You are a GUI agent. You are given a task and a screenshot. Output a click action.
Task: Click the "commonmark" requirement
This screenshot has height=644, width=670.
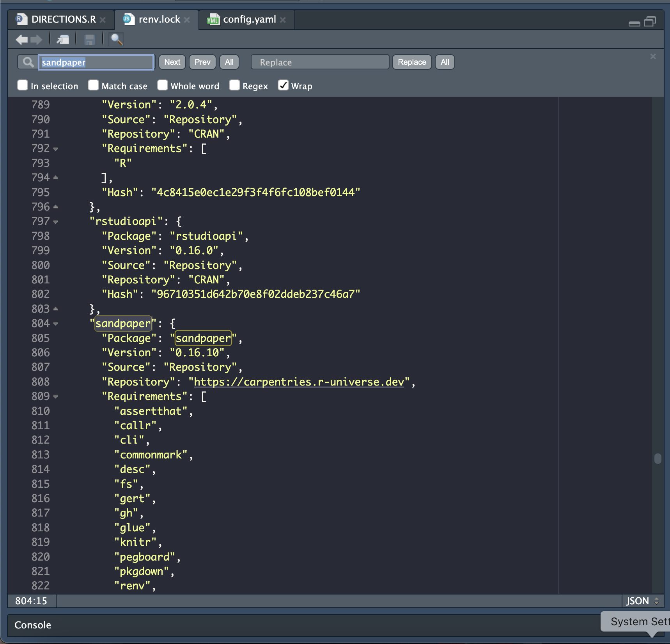click(x=151, y=455)
